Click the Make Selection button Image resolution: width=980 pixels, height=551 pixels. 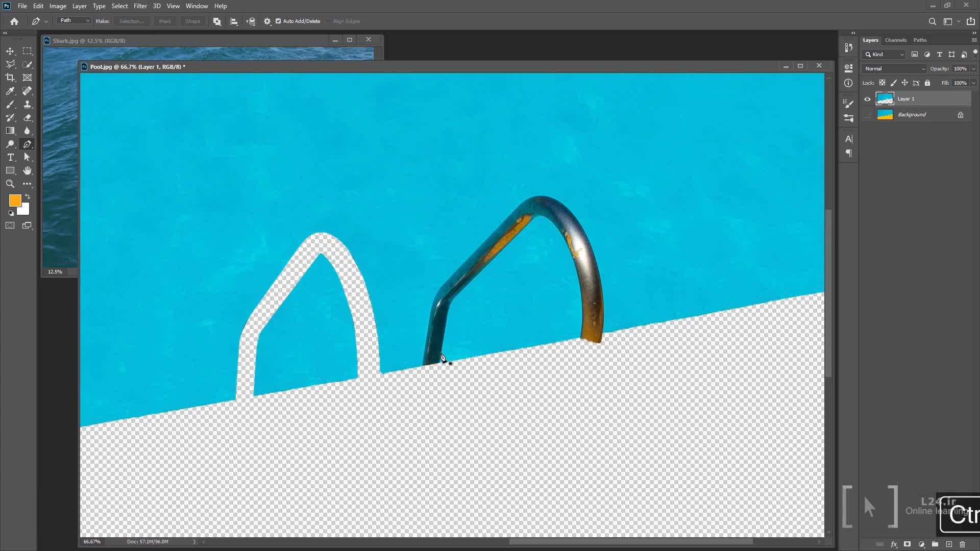click(132, 21)
